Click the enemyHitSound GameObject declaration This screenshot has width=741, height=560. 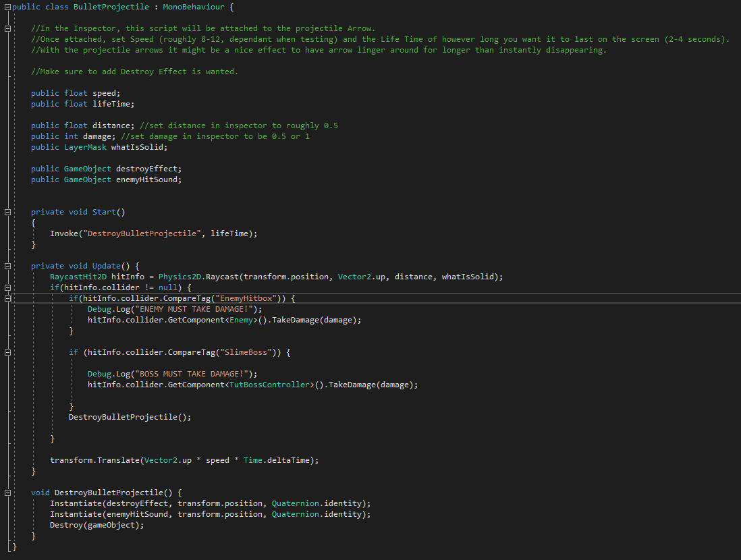(x=107, y=179)
